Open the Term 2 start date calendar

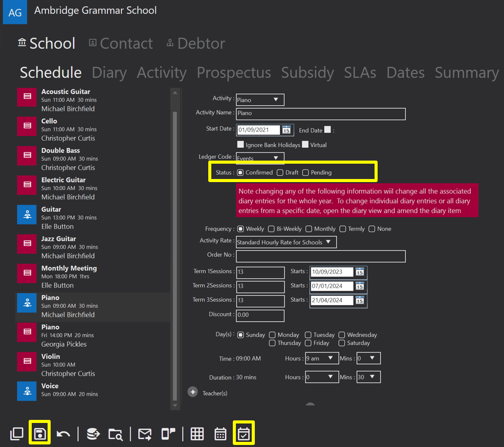coord(359,286)
